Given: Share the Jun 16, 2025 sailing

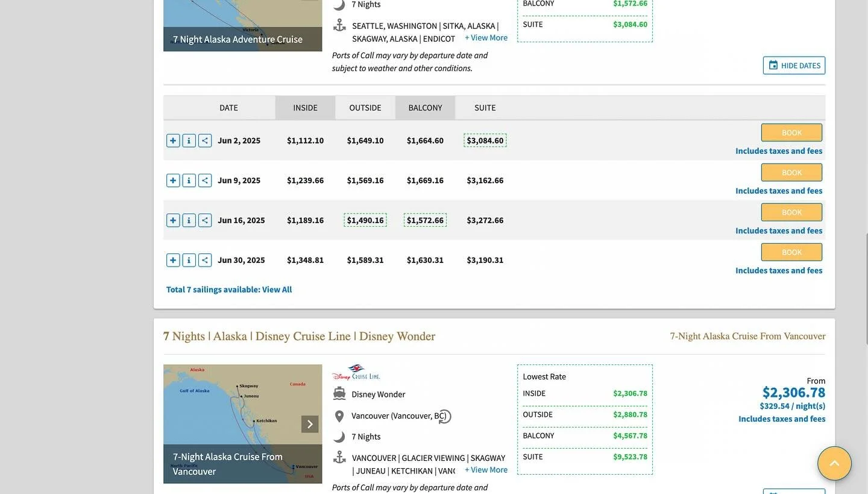Looking at the screenshot, I should 205,220.
